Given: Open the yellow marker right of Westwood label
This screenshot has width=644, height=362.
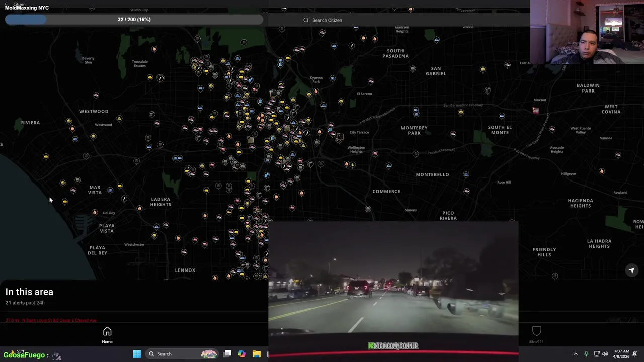Looking at the screenshot, I should [x=119, y=119].
